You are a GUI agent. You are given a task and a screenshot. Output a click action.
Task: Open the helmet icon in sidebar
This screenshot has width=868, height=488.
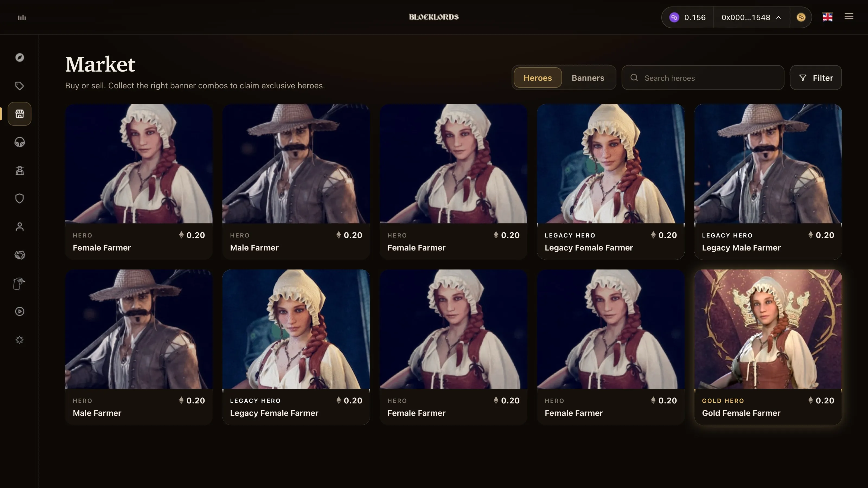(x=20, y=142)
